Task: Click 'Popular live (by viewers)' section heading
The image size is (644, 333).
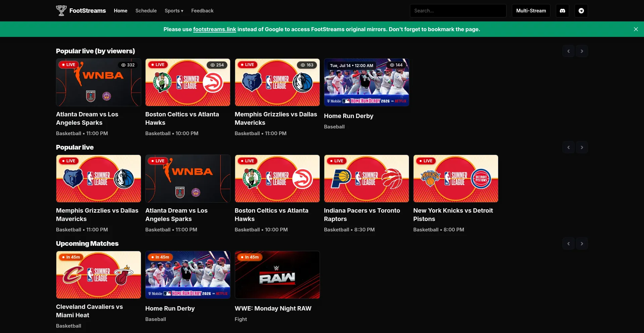Action: 95,51
